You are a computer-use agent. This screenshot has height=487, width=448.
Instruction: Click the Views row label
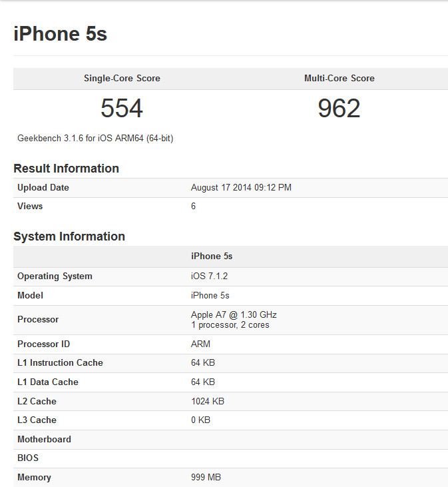(x=30, y=207)
